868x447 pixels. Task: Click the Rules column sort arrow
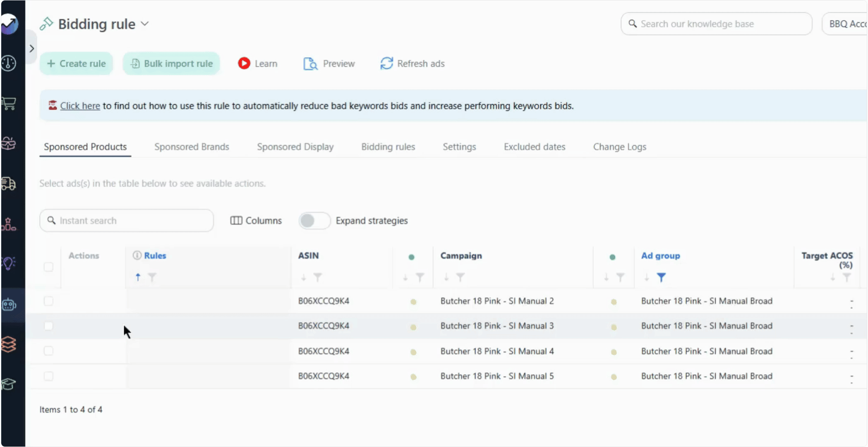(138, 277)
